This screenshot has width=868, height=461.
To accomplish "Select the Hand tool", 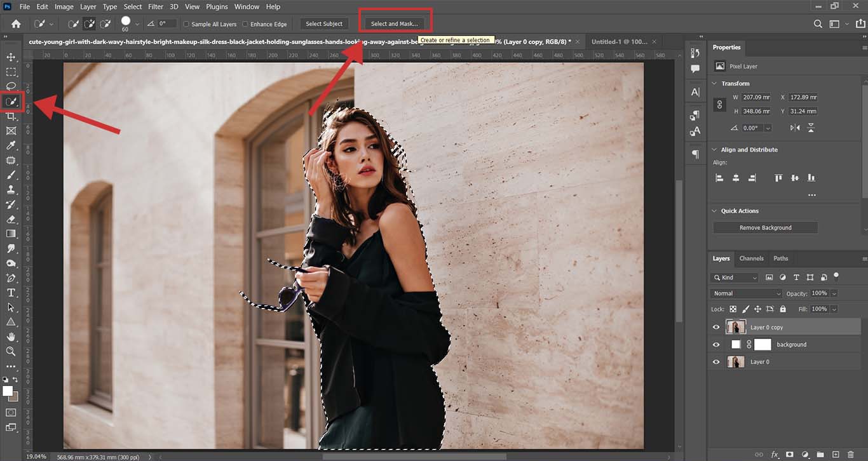I will coord(11,337).
